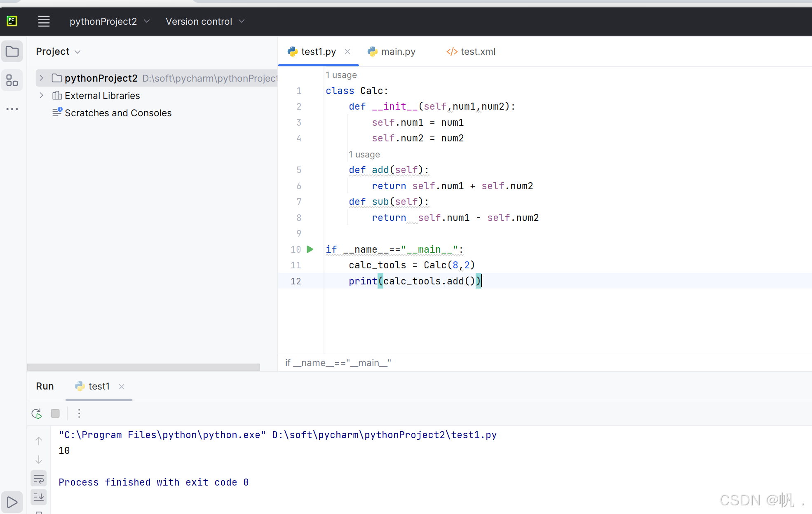Open the PyCharm main menu
812x514 pixels.
[44, 21]
